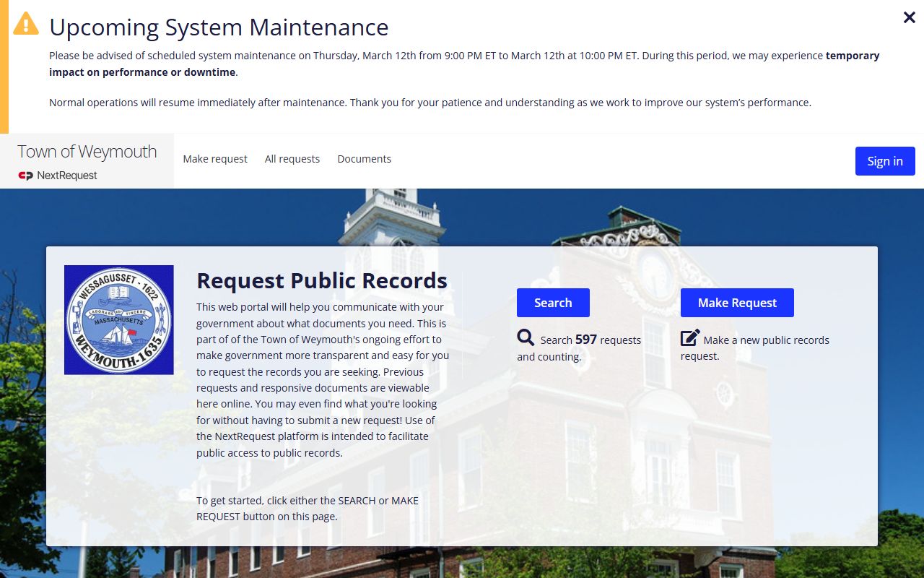Click the warning triangle icon in the banner

click(26, 23)
